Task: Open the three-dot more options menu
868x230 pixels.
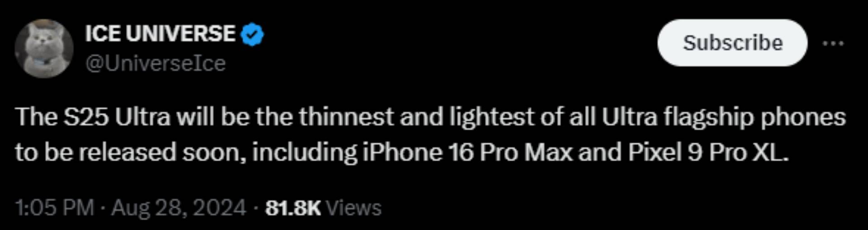Action: pos(833,43)
